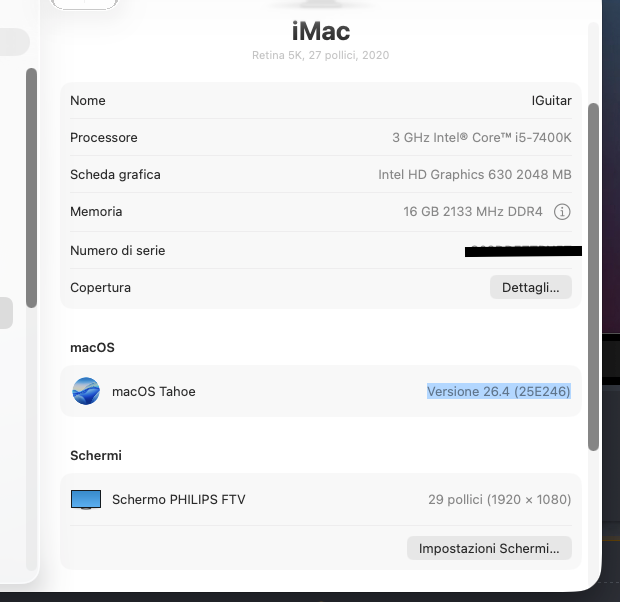The width and height of the screenshot is (620, 602).
Task: Click the Processore row label
Action: [x=104, y=138]
